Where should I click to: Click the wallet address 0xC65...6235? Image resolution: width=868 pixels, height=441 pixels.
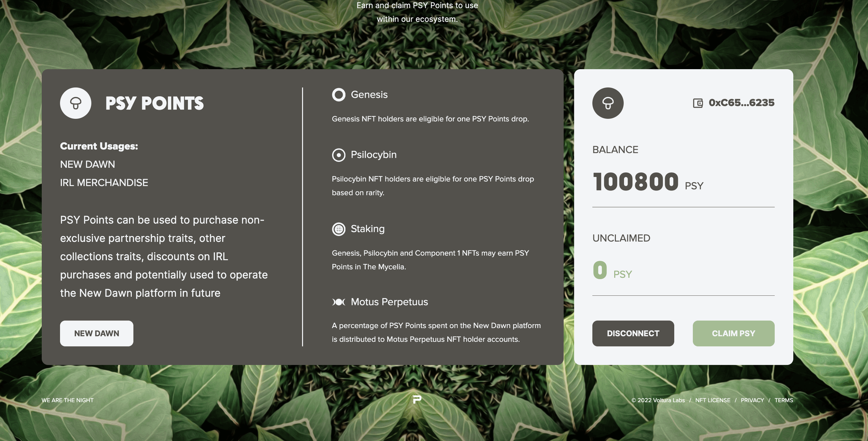741,103
